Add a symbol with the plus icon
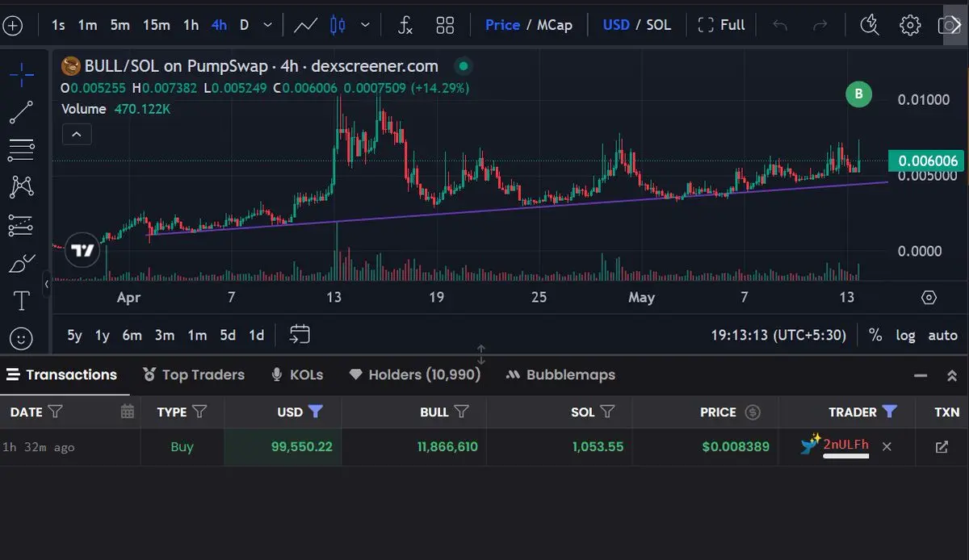Image resolution: width=969 pixels, height=560 pixels. coord(12,25)
